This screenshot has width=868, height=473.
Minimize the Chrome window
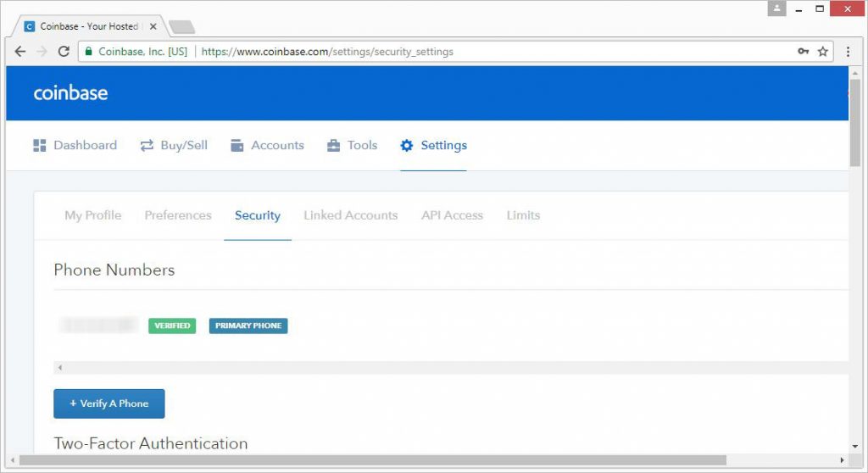click(798, 8)
